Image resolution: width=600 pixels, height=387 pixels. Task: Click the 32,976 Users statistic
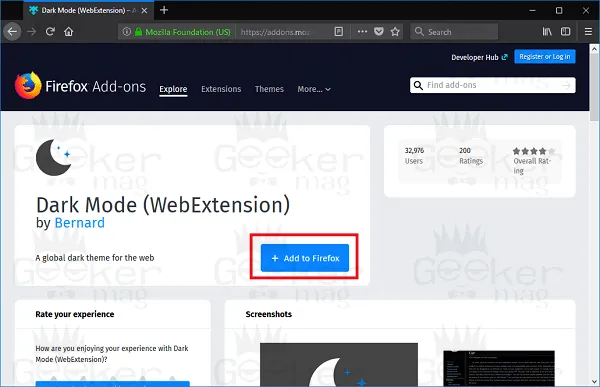pos(414,156)
